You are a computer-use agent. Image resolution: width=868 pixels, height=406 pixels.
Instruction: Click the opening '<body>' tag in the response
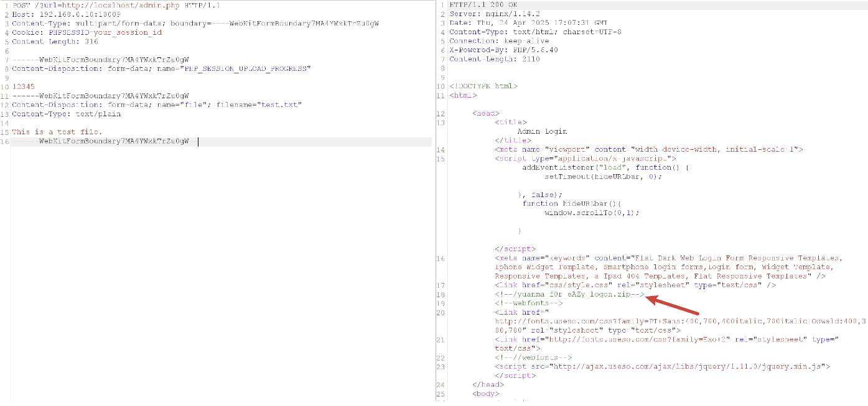point(486,394)
